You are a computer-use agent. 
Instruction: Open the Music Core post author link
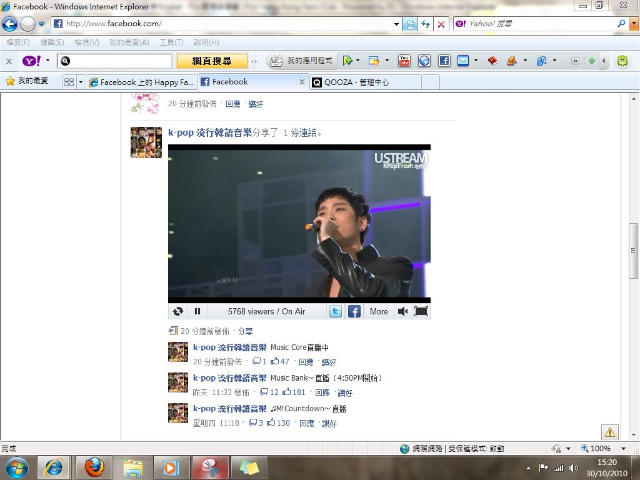coord(229,347)
